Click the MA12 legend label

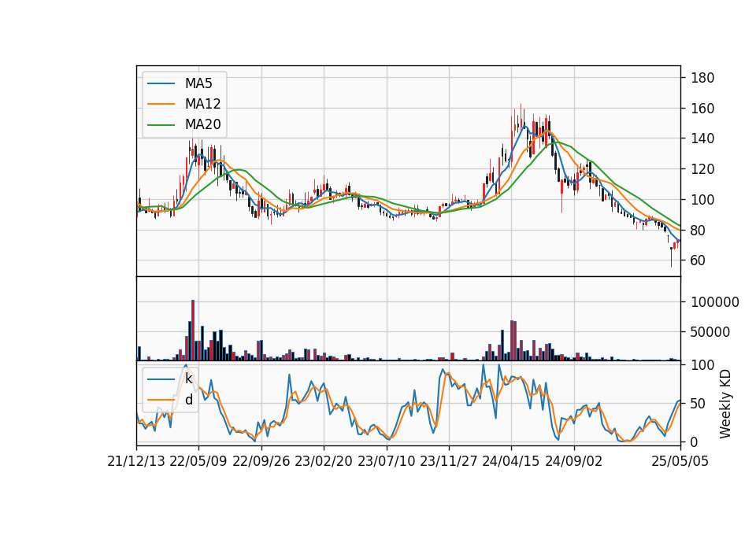202,104
